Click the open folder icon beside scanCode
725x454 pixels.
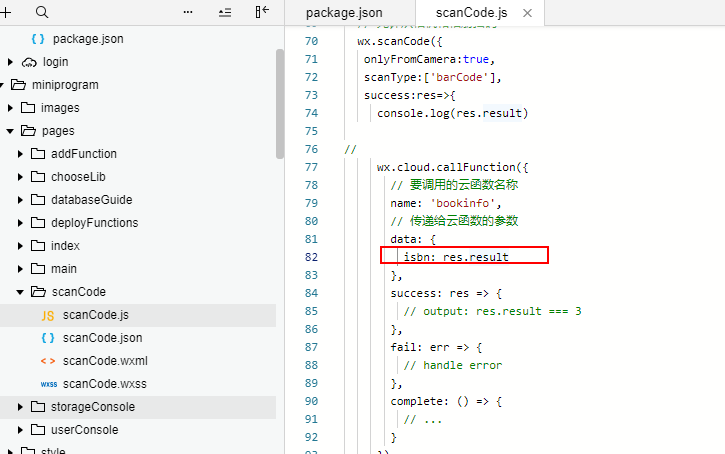click(x=38, y=292)
